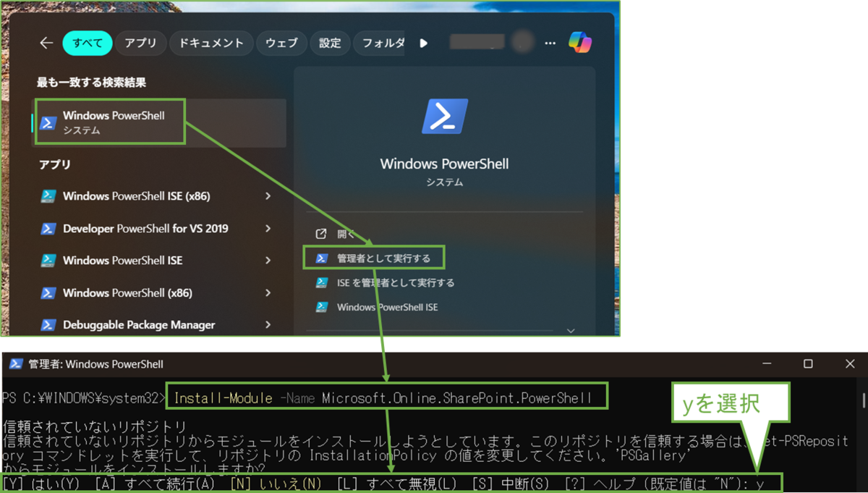Image resolution: width=868 pixels, height=493 pixels.
Task: Click the Windows PowerShell (x86) icon
Action: click(x=48, y=293)
